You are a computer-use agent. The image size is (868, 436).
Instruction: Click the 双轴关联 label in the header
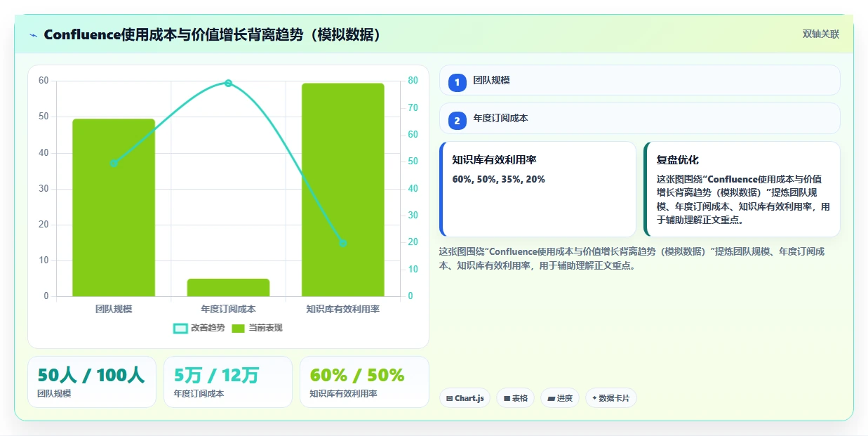point(821,34)
